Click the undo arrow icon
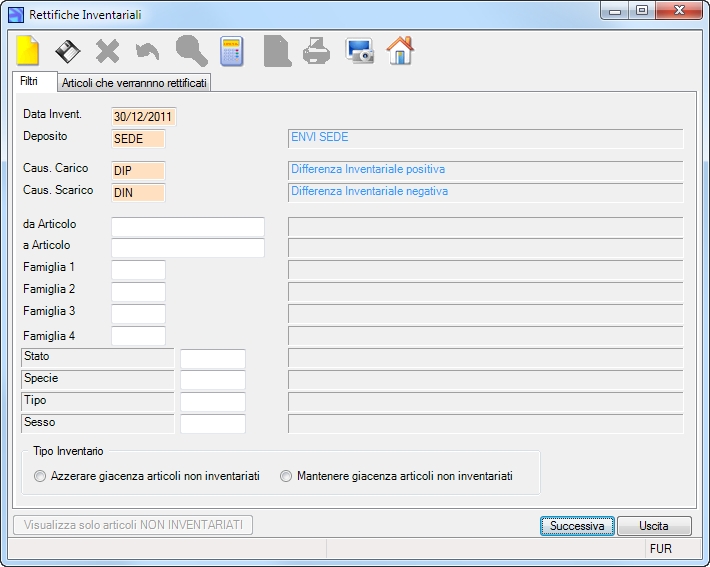The height and width of the screenshot is (567, 710). 147,51
